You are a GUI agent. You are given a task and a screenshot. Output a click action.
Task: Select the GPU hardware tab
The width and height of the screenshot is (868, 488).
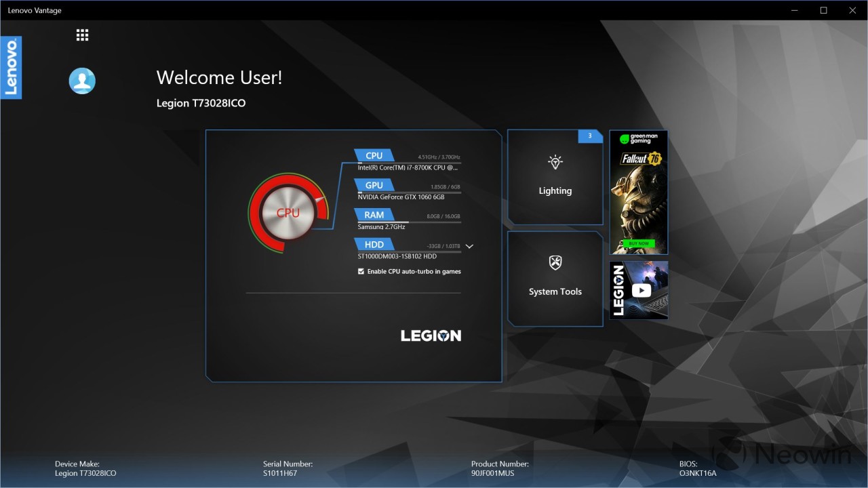[x=374, y=186]
